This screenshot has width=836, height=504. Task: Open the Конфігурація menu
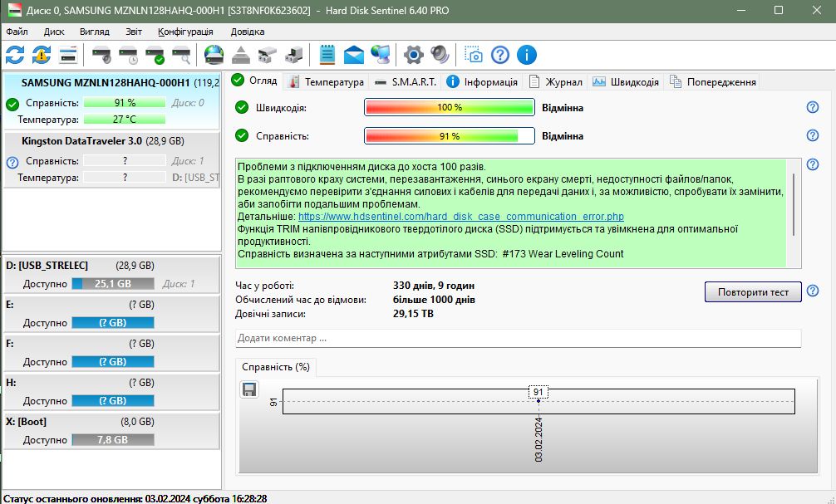(185, 32)
